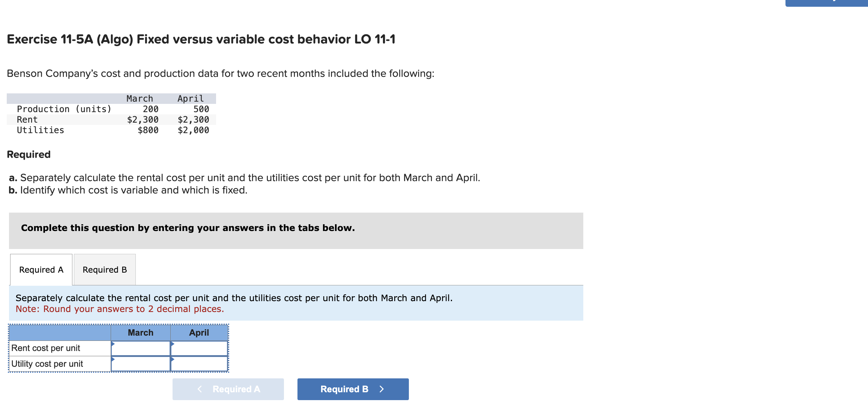The height and width of the screenshot is (405, 868).
Task: Click the Exercise 11-5A title heading
Action: [x=201, y=39]
